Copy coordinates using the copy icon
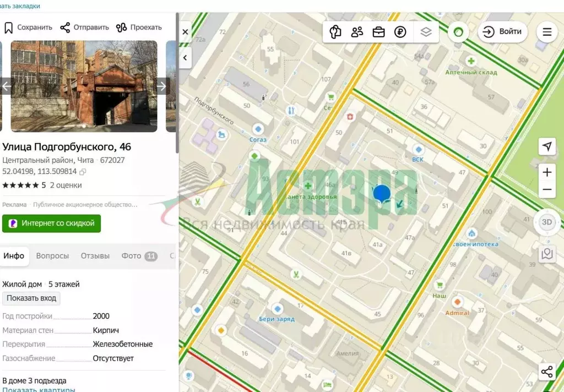 (83, 172)
